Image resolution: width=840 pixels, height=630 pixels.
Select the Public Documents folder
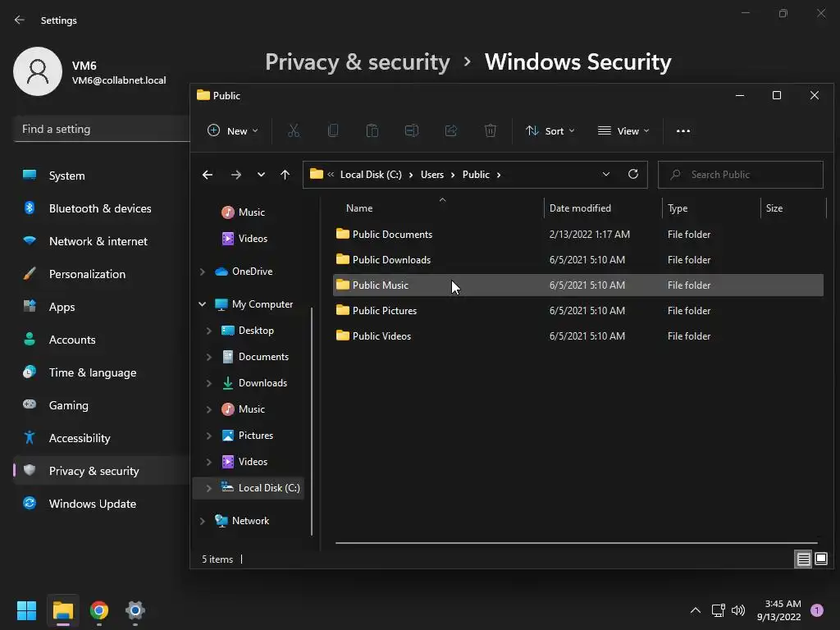tap(578, 234)
